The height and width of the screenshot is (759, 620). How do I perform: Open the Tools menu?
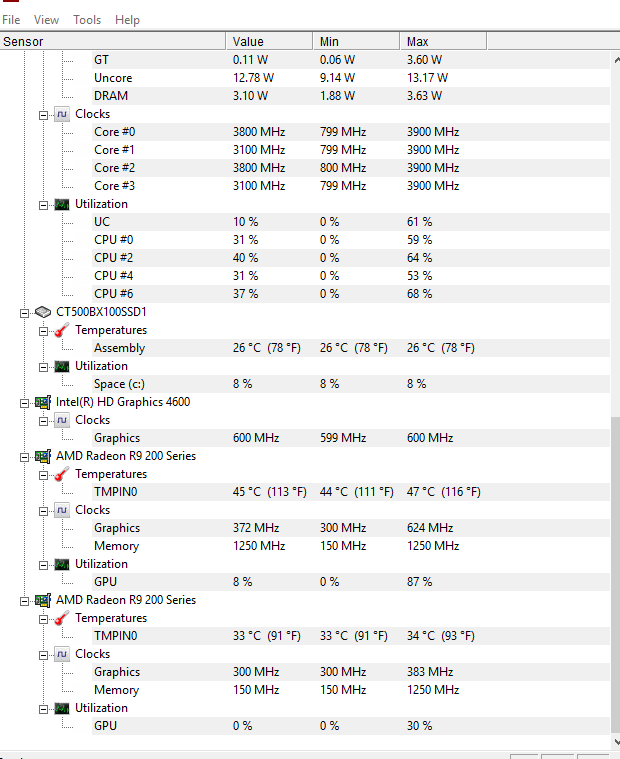click(x=87, y=20)
